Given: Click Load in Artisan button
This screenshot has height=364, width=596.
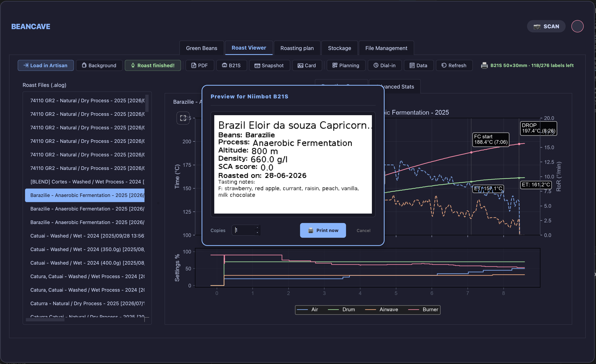Looking at the screenshot, I should point(46,65).
